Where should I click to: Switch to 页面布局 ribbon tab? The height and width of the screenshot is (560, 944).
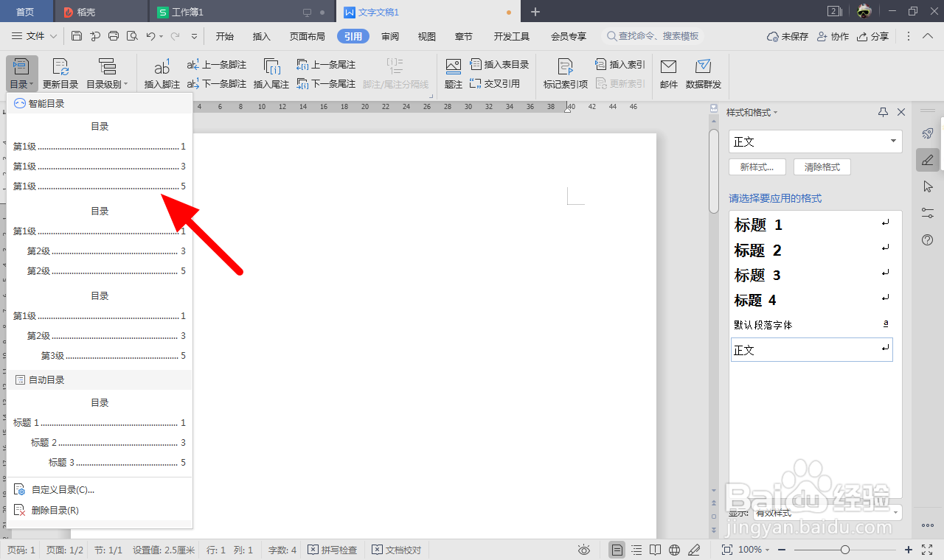point(308,36)
